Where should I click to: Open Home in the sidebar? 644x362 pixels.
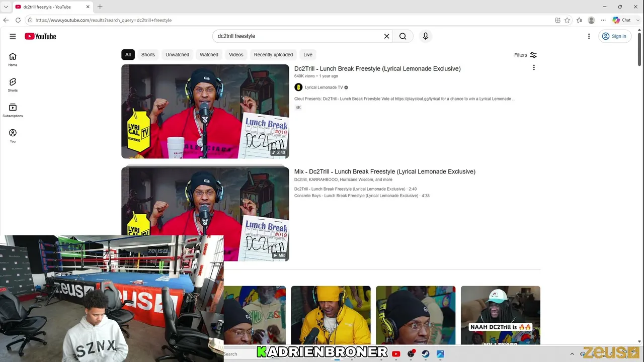pyautogui.click(x=13, y=59)
